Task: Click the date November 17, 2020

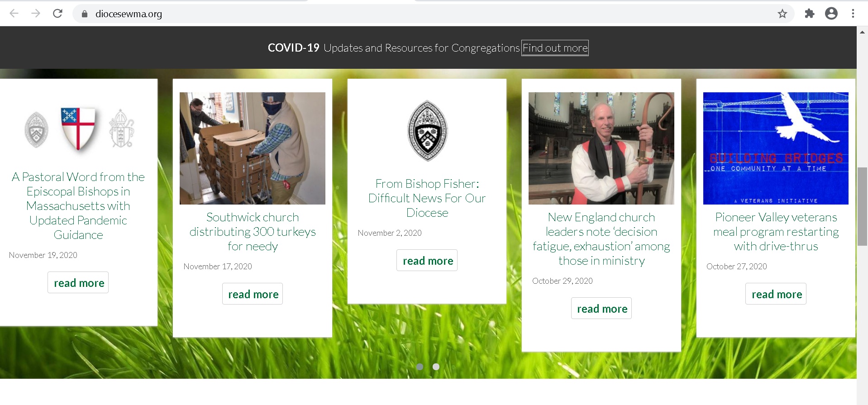Action: tap(218, 267)
